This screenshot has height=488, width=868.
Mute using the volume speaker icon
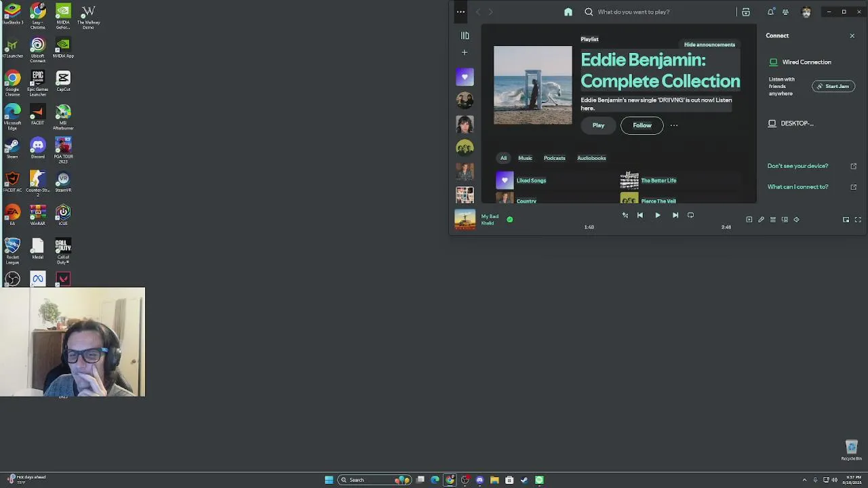pos(797,220)
